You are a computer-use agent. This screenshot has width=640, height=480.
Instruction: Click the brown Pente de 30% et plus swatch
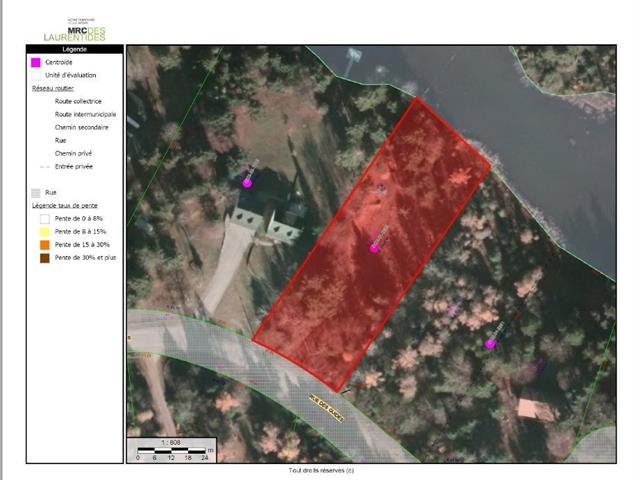[44, 258]
